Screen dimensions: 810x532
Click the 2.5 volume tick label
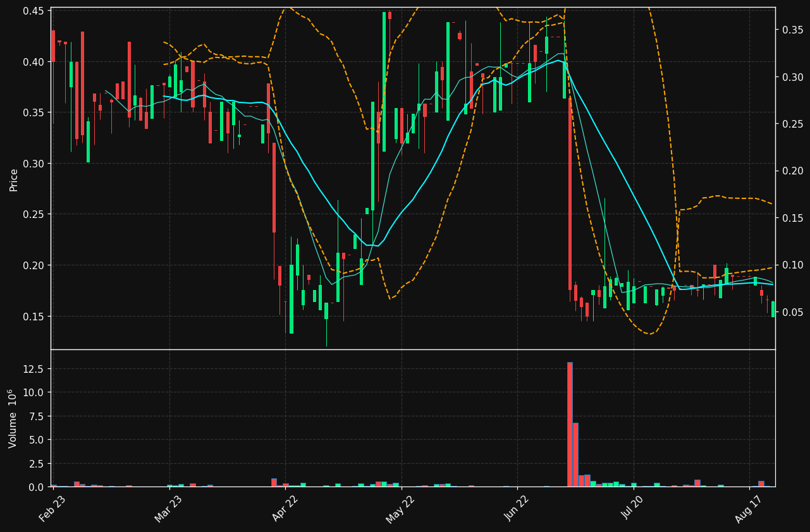pyautogui.click(x=37, y=464)
